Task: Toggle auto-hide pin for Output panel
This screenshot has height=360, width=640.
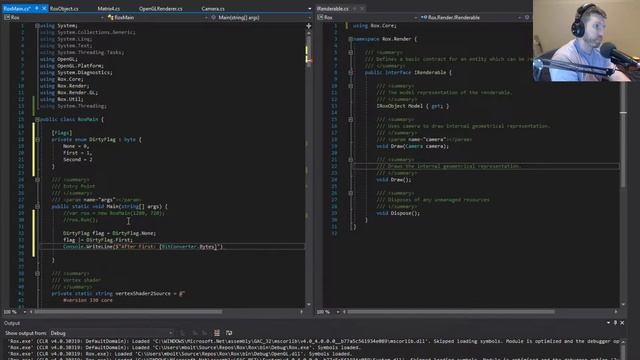Action: (616, 323)
